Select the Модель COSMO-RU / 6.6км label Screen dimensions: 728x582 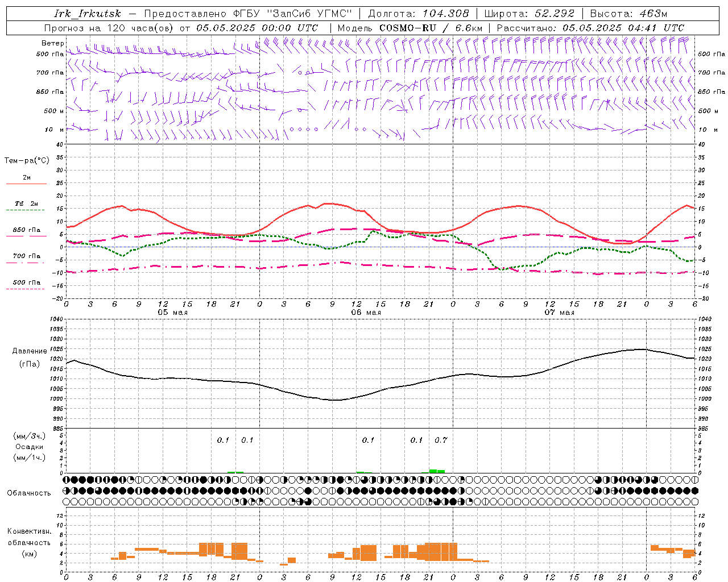409,28
